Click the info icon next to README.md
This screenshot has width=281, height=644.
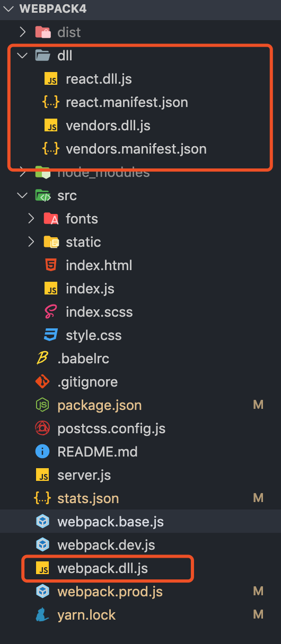[42, 452]
